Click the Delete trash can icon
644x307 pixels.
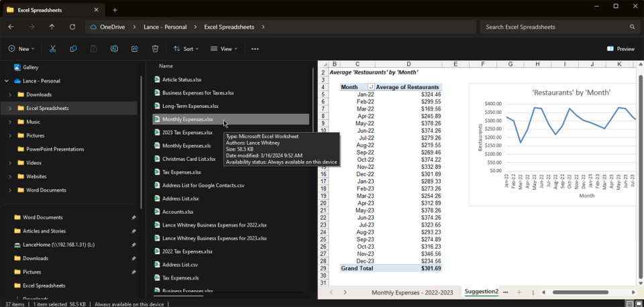point(155,49)
